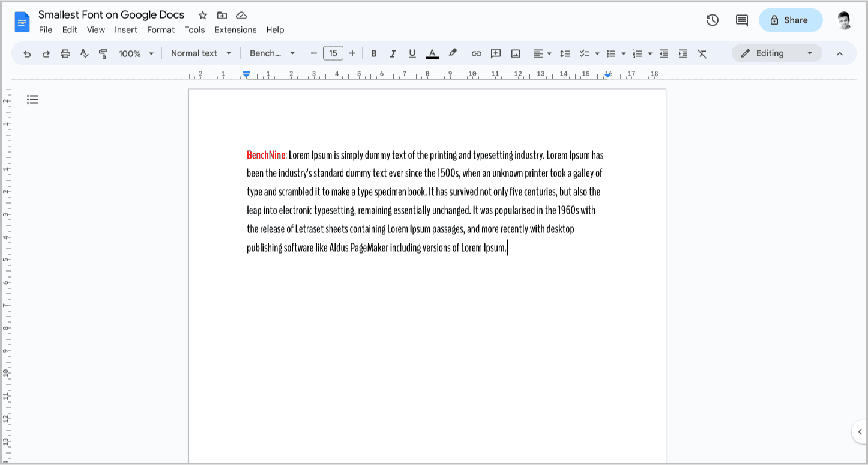Click the Move to folder icon

222,15
